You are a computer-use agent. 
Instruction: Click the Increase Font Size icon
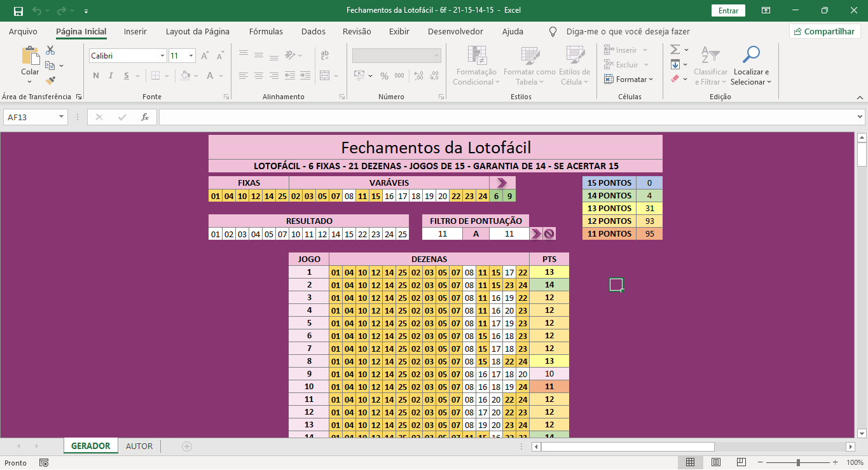(205, 56)
